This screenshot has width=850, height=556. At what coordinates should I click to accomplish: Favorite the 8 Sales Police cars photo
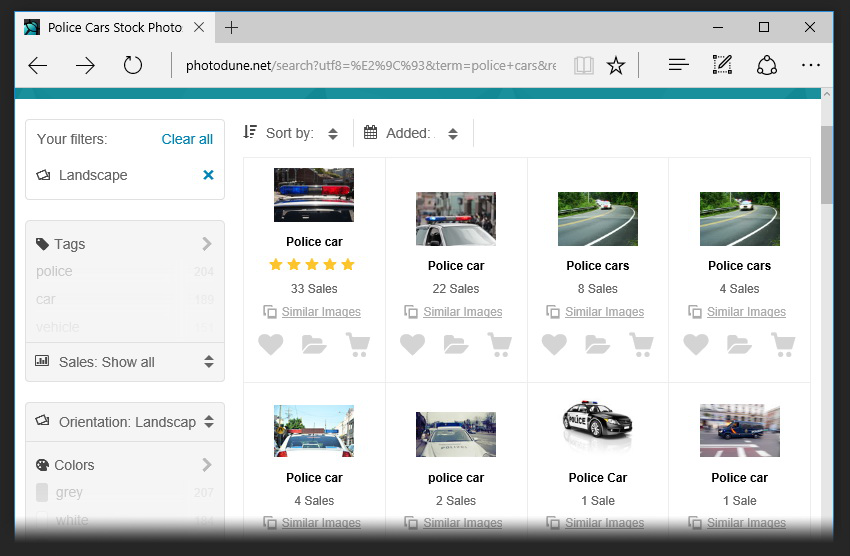coord(554,345)
